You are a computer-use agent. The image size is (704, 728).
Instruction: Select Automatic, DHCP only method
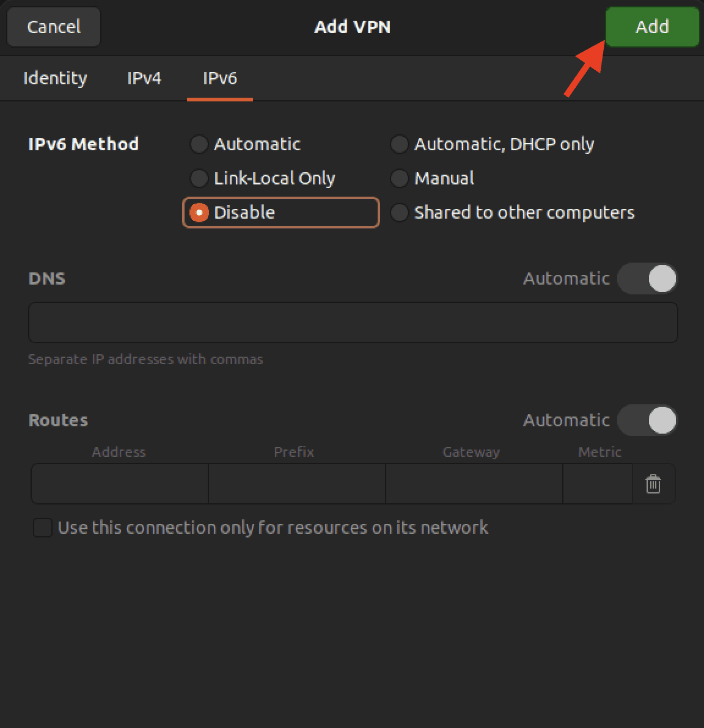point(399,144)
